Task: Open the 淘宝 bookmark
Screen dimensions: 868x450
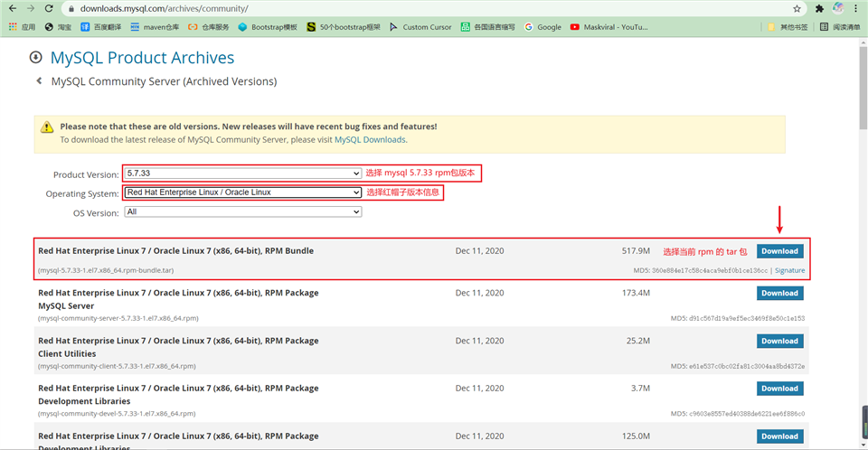Action: 58,27
